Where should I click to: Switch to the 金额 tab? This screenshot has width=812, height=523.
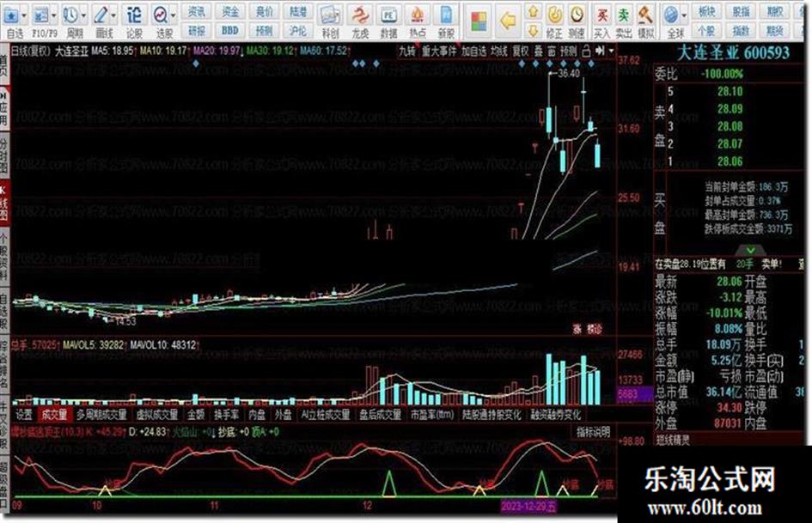pos(196,414)
